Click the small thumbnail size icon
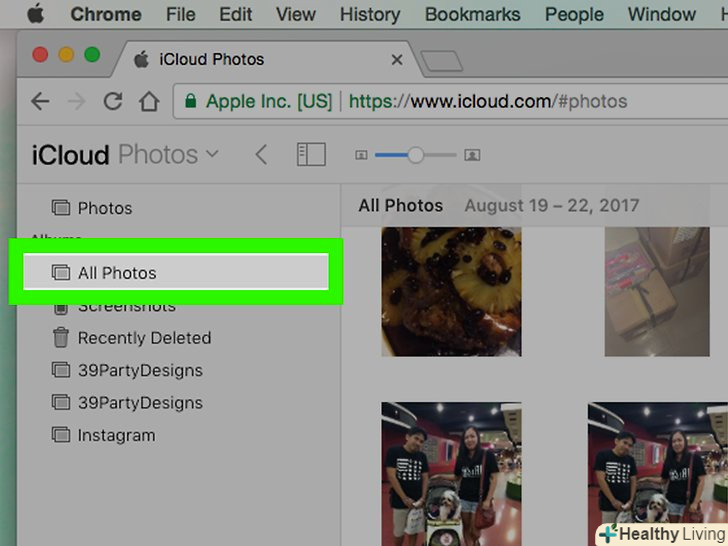This screenshot has height=546, width=728. [361, 155]
